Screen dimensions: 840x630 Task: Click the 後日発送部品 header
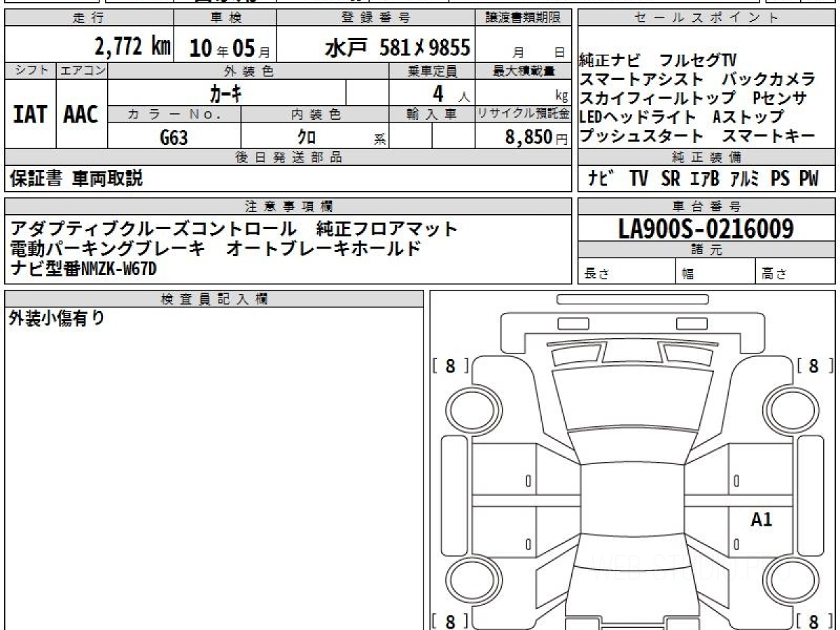point(288,157)
